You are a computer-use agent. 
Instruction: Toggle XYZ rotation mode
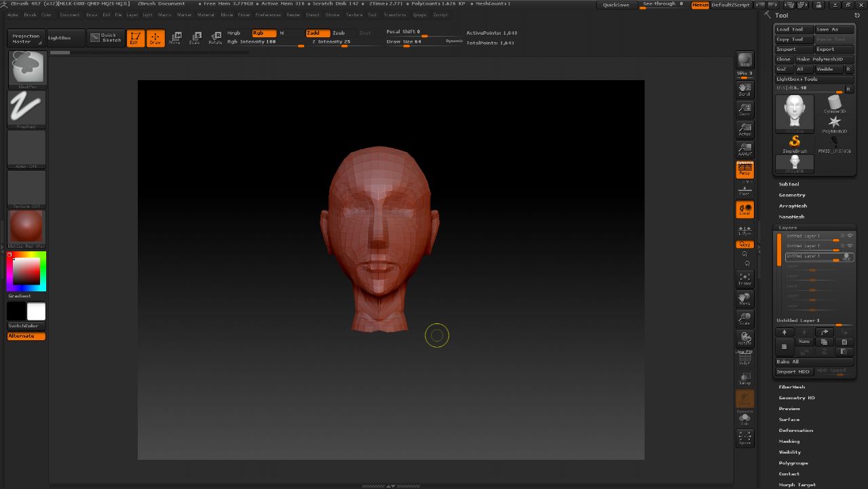[744, 244]
